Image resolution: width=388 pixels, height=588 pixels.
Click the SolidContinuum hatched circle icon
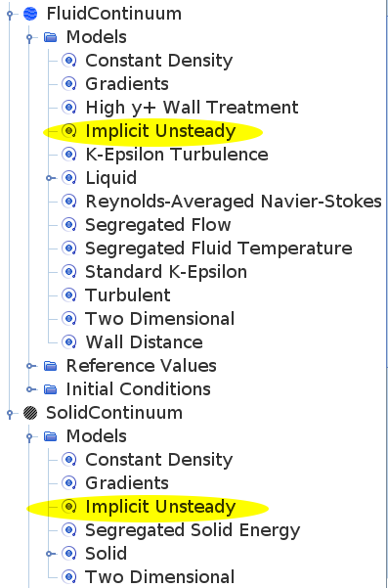pyautogui.click(x=30, y=413)
